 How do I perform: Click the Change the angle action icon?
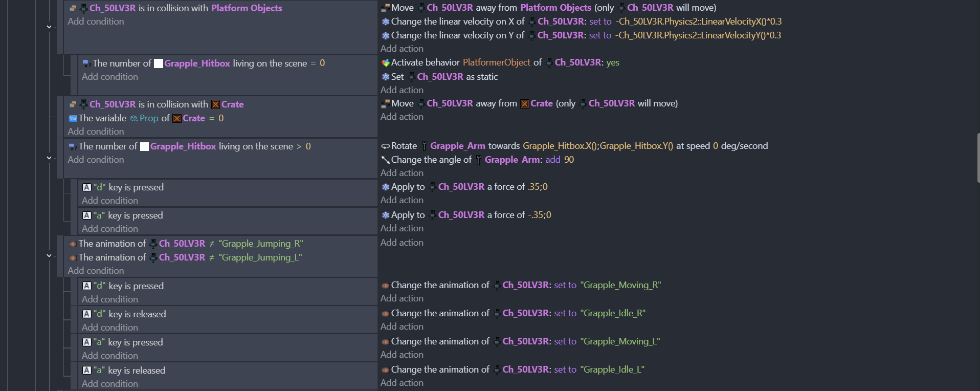386,160
